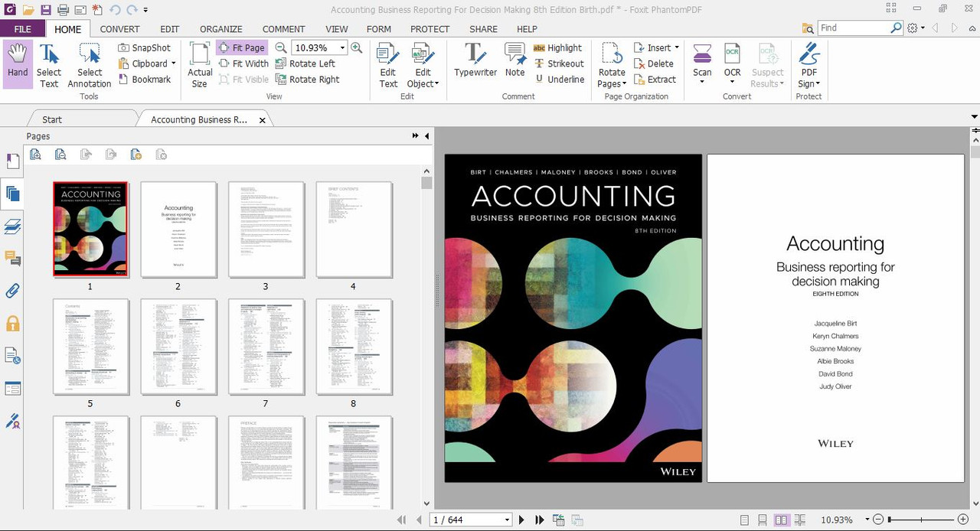Switch to the PROTECT ribbon tab
The width and height of the screenshot is (980, 531).
(x=430, y=29)
